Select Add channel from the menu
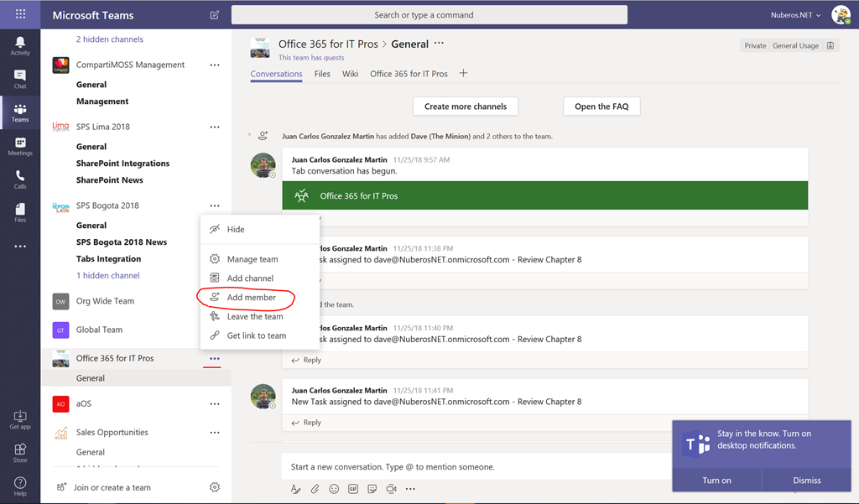Image resolution: width=859 pixels, height=504 pixels. tap(260, 278)
